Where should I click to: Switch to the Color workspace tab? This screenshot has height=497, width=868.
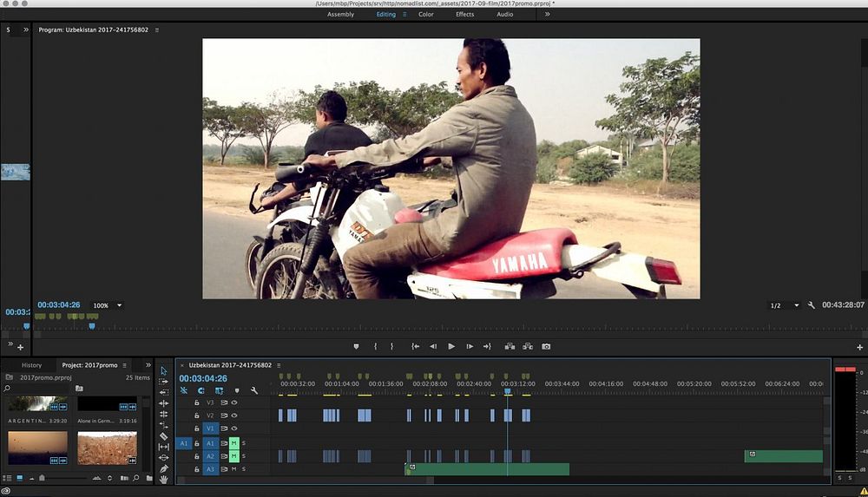coord(426,14)
